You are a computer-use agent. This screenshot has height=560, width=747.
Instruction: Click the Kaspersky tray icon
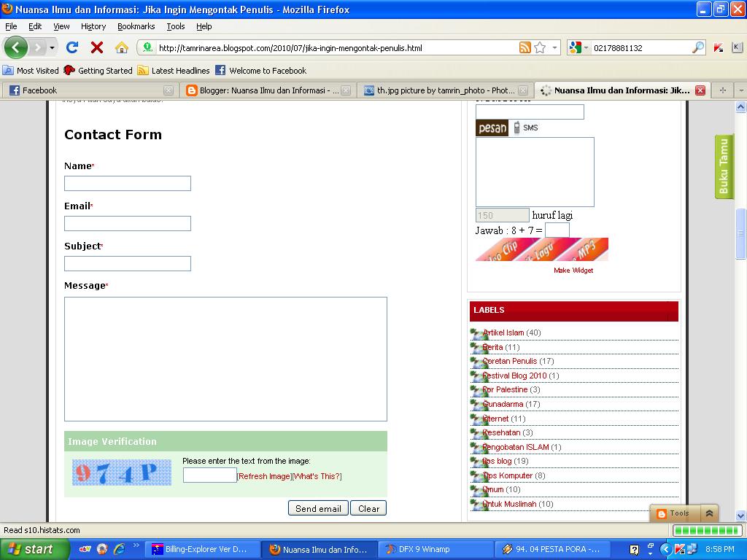click(x=680, y=549)
